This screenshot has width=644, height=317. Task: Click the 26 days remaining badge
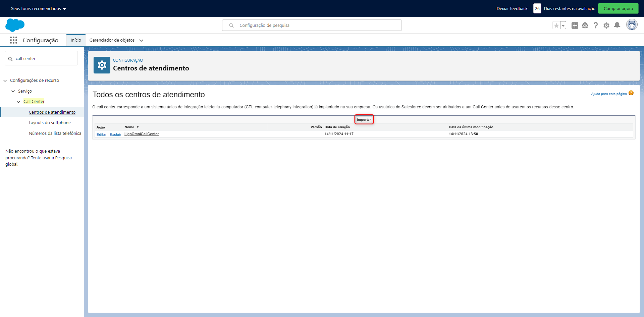537,8
